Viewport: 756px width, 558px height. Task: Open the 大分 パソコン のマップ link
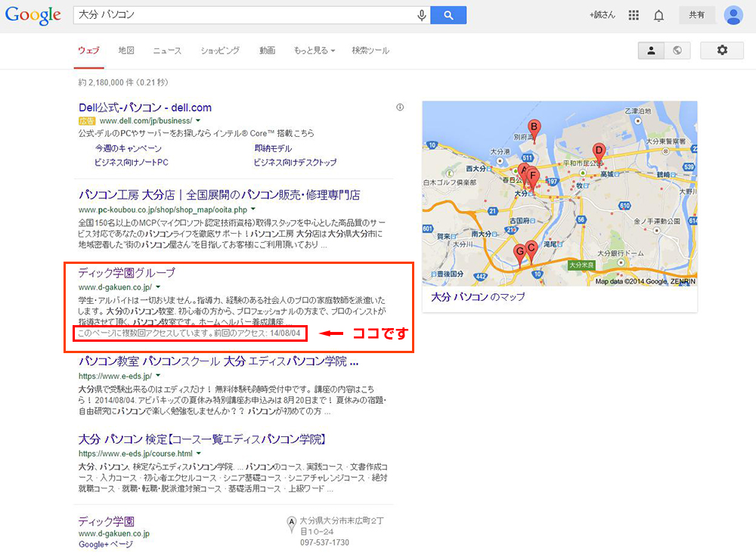pos(478,297)
